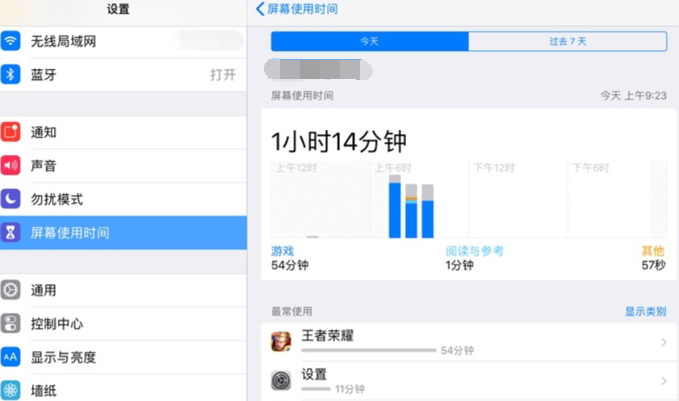Screen dimensions: 679x401
Task: Tap the 设置 app icon in 最常使用
Action: click(281, 381)
